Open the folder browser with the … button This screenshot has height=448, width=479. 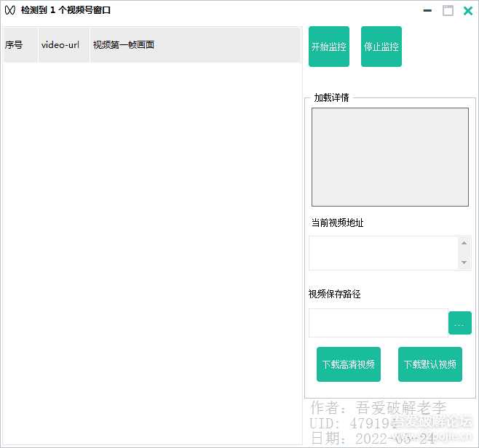click(460, 323)
